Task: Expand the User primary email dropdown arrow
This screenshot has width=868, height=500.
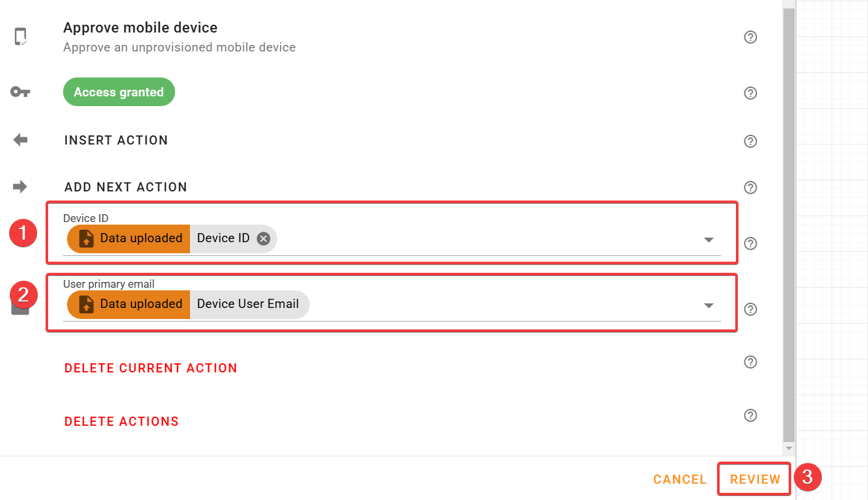Action: click(x=709, y=306)
